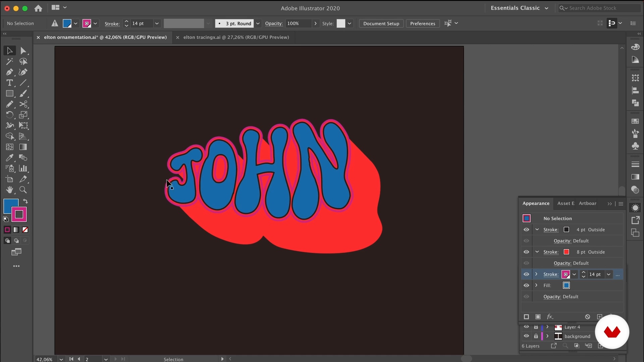
Task: Click the Preferences button
Action: [x=422, y=23]
